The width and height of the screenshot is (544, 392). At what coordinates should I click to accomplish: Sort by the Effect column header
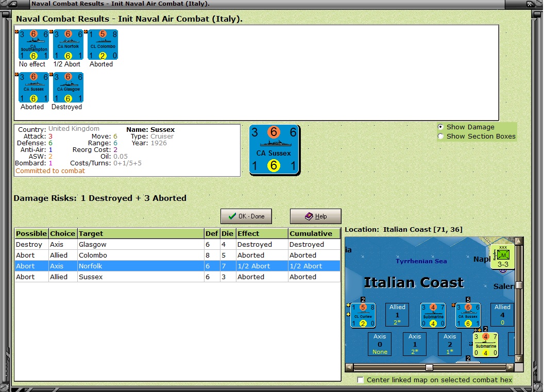tap(262, 233)
